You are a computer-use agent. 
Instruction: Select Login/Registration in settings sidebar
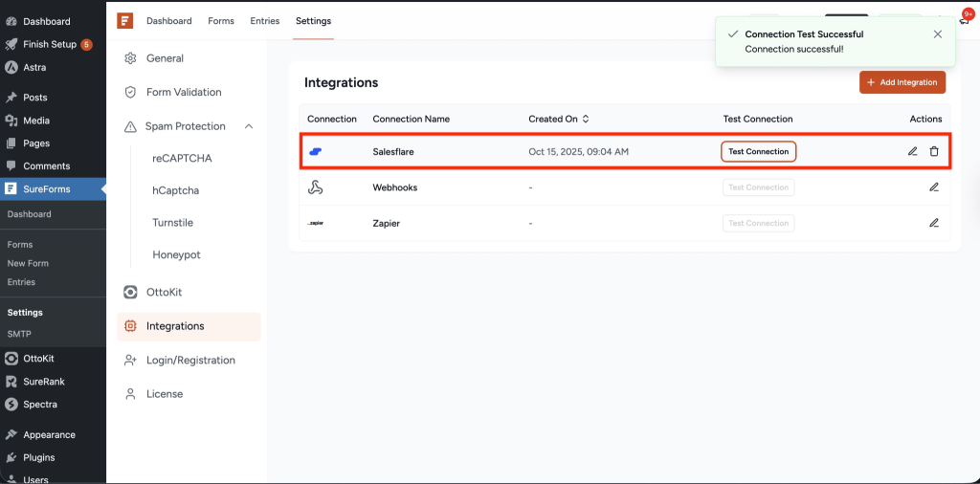point(189,360)
